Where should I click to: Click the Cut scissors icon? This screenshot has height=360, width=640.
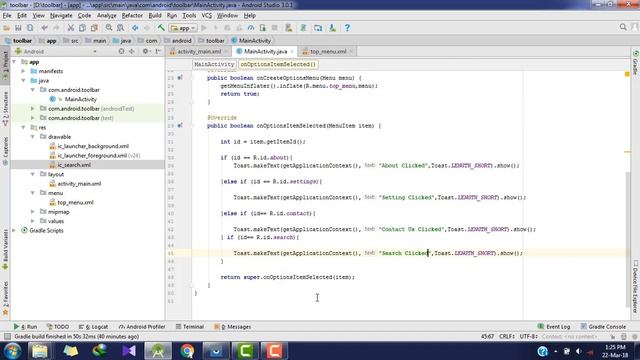coord(71,28)
